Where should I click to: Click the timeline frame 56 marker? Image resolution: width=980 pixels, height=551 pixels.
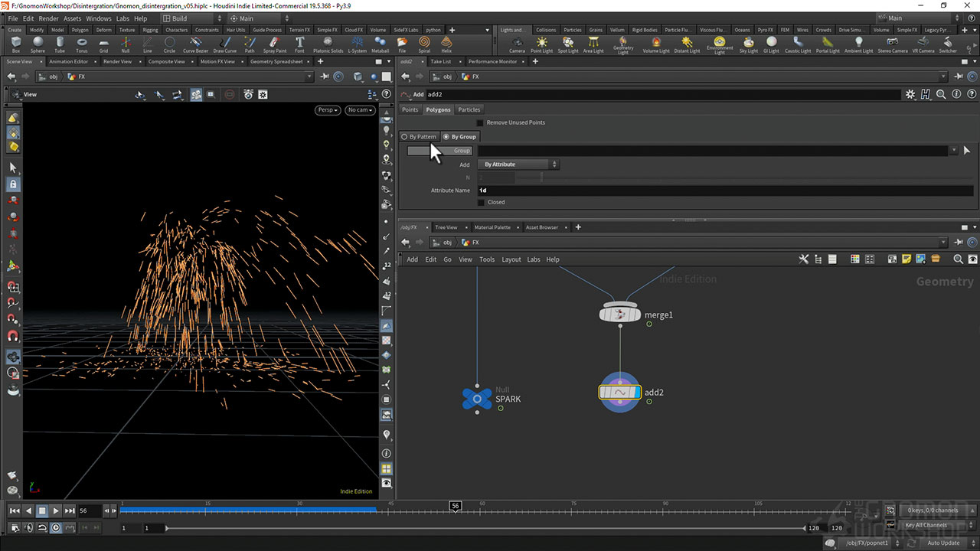pyautogui.click(x=456, y=506)
